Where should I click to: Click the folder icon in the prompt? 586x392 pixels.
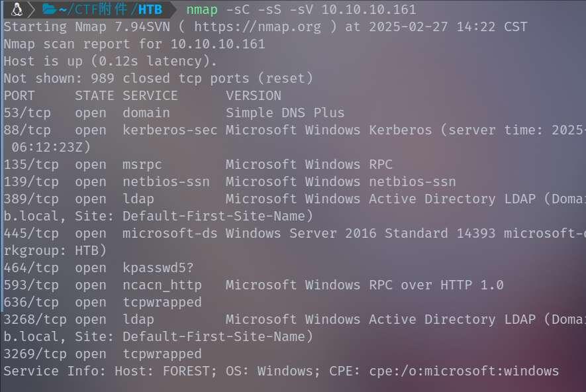(49, 9)
